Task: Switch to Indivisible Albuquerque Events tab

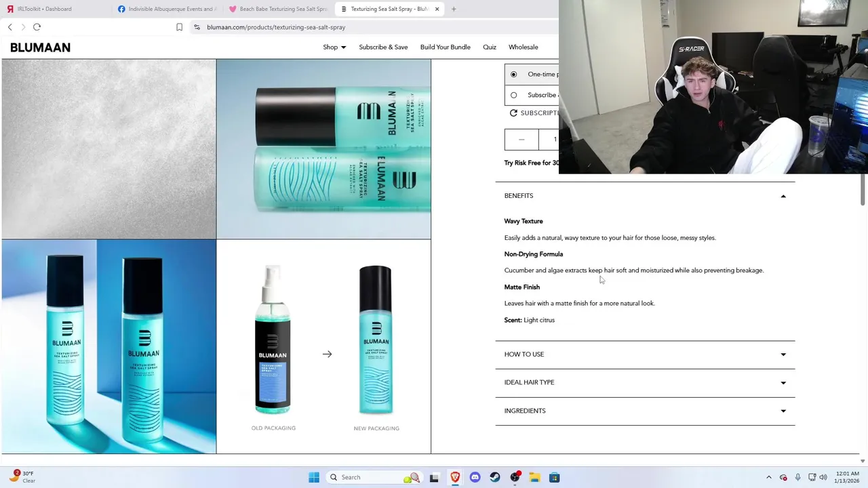Action: pos(167,9)
